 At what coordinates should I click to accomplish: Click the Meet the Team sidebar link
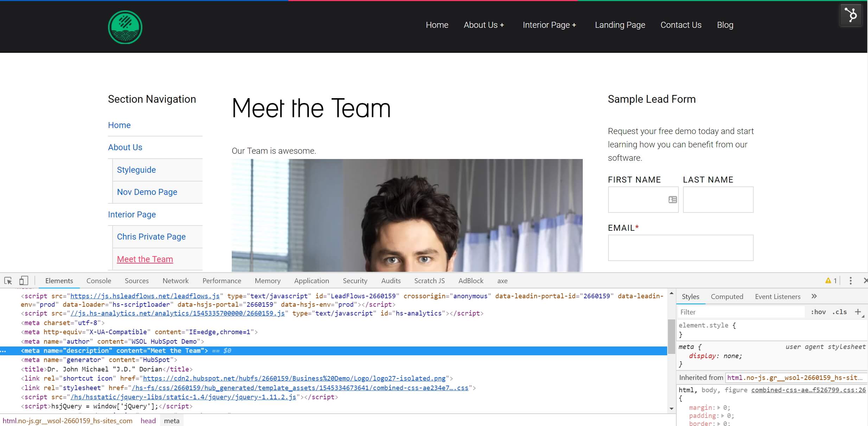145,259
